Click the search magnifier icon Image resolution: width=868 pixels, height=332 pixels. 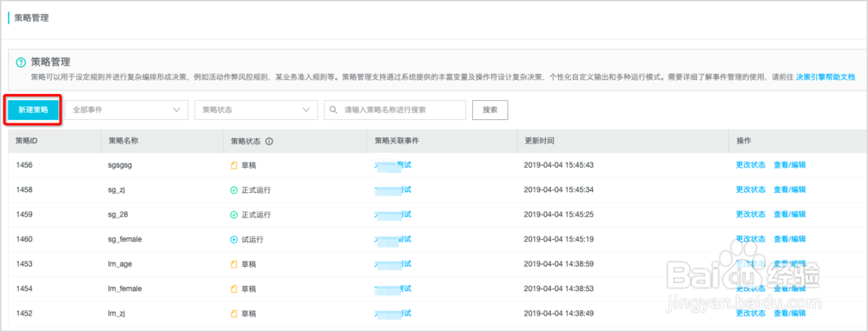[x=334, y=110]
